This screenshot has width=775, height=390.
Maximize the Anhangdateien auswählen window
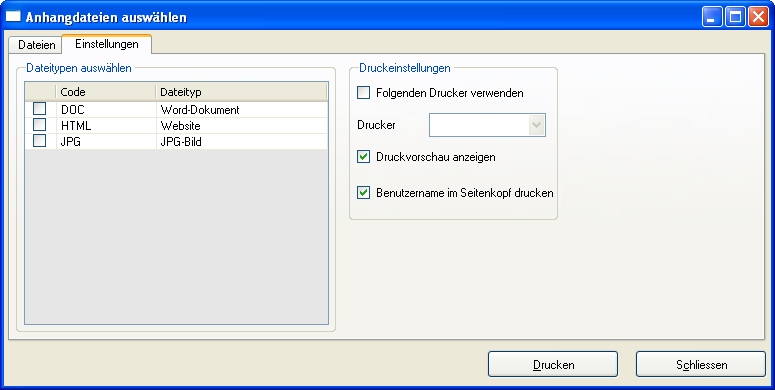735,17
